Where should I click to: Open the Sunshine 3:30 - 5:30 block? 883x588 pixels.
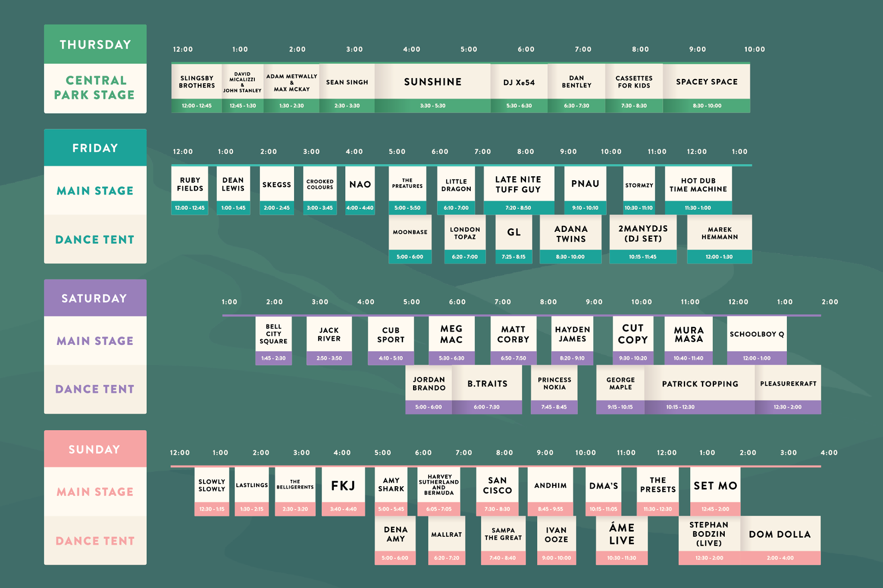[432, 88]
